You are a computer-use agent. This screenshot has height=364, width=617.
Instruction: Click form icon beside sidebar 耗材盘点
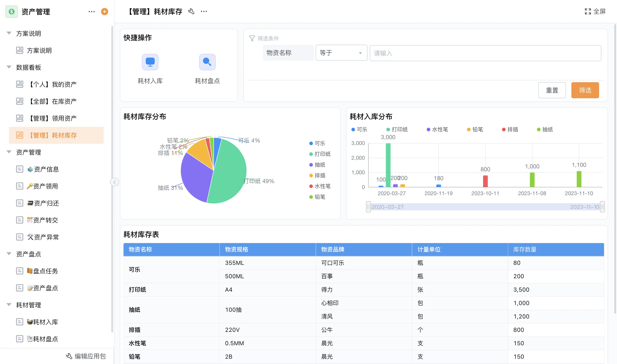[x=20, y=339]
